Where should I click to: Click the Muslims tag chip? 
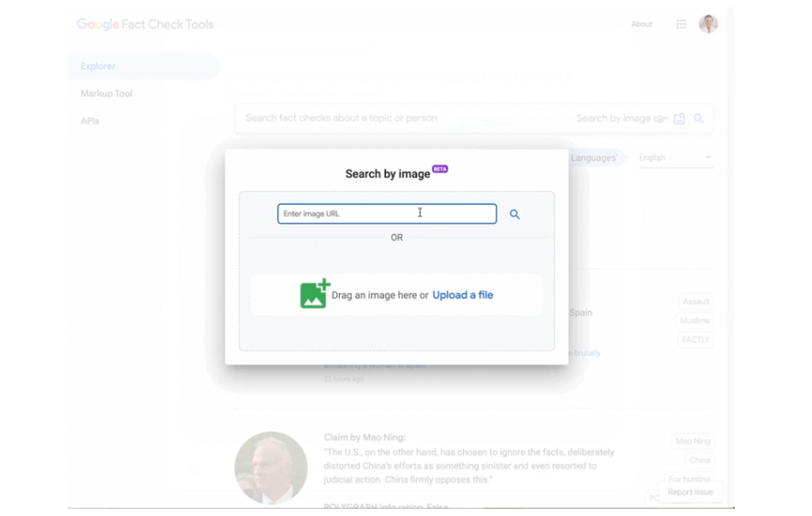click(694, 320)
